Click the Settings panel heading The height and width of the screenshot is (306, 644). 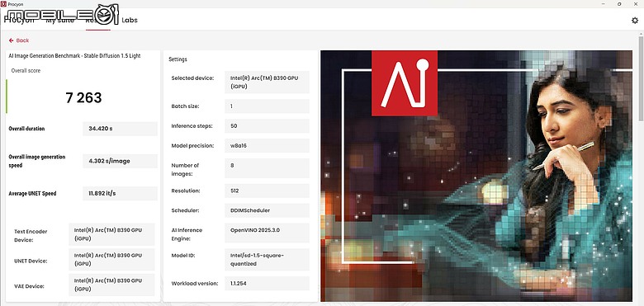coord(178,59)
